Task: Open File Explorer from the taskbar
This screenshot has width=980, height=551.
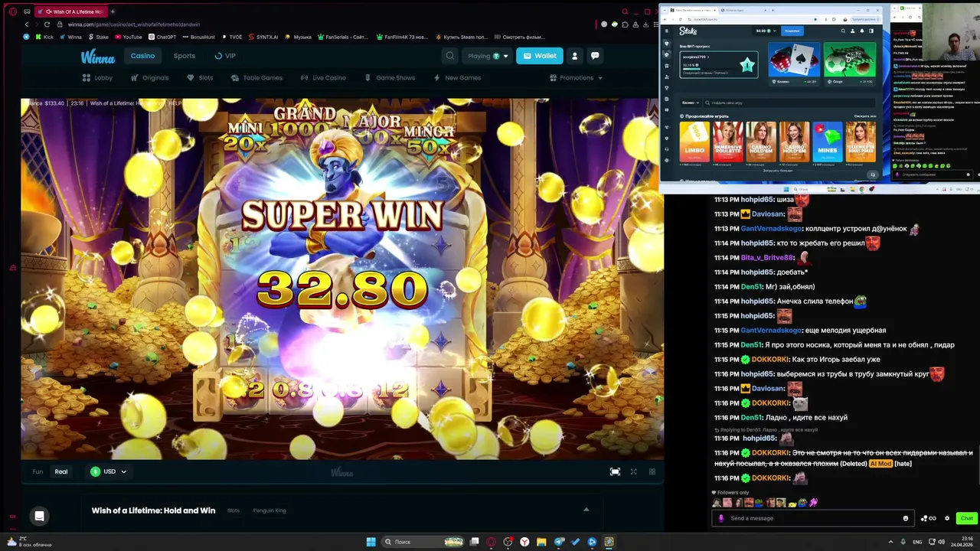Action: coord(541,542)
